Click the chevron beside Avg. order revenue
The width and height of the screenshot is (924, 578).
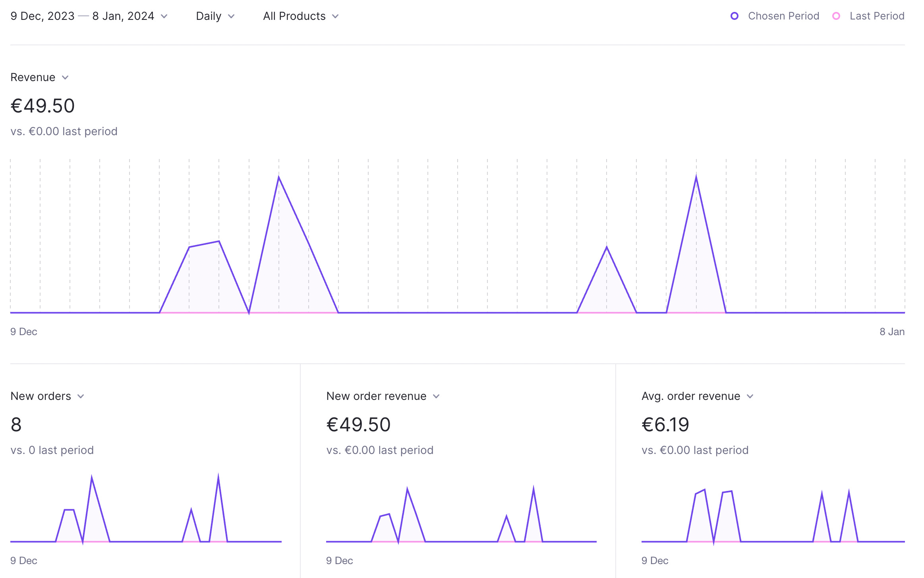click(x=750, y=396)
